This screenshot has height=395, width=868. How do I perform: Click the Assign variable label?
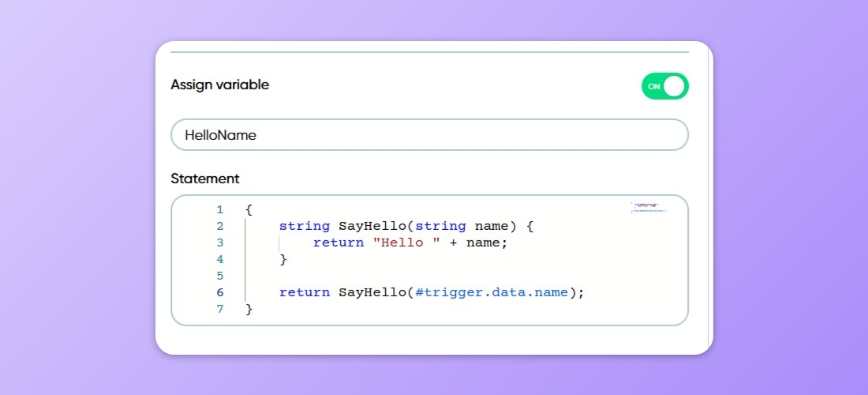pos(219,85)
